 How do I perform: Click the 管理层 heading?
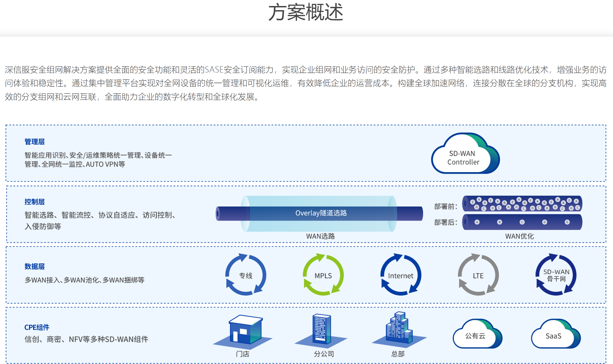(35, 142)
